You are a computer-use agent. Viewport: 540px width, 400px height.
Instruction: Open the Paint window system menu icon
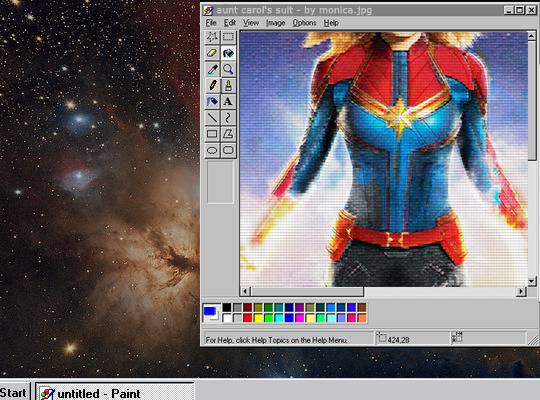tap(208, 10)
